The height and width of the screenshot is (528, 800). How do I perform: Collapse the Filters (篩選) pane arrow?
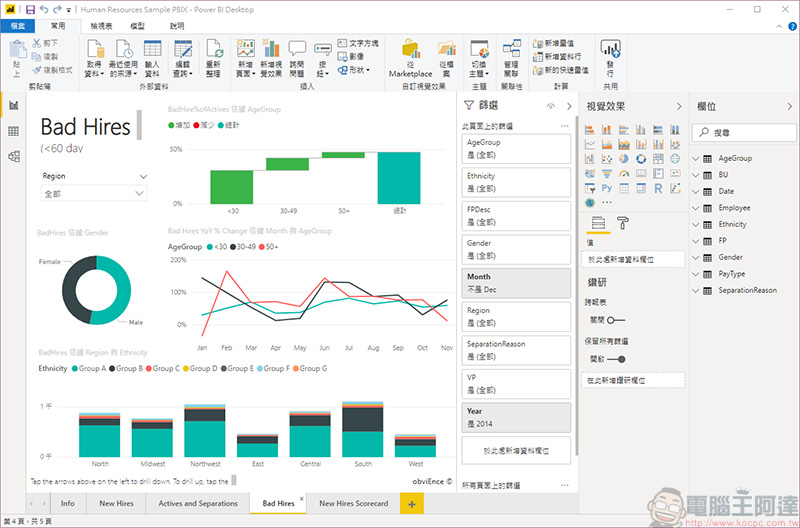click(x=569, y=106)
